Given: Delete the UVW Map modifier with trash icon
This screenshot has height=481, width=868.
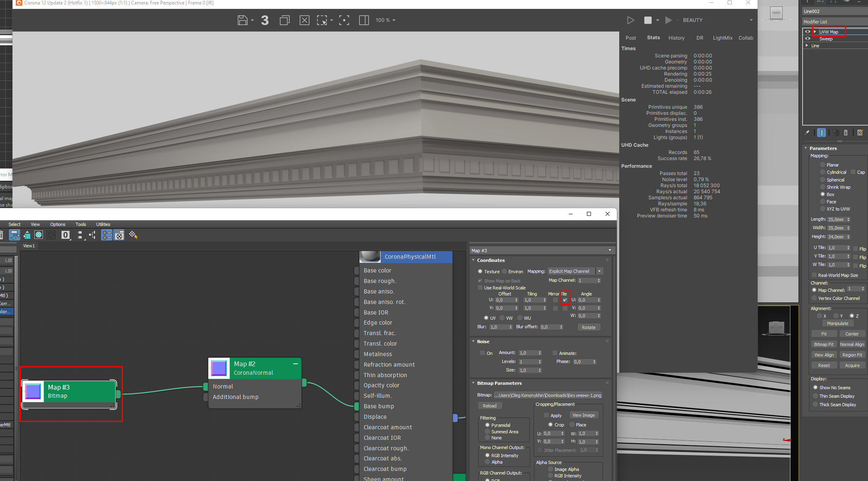Looking at the screenshot, I should [846, 133].
